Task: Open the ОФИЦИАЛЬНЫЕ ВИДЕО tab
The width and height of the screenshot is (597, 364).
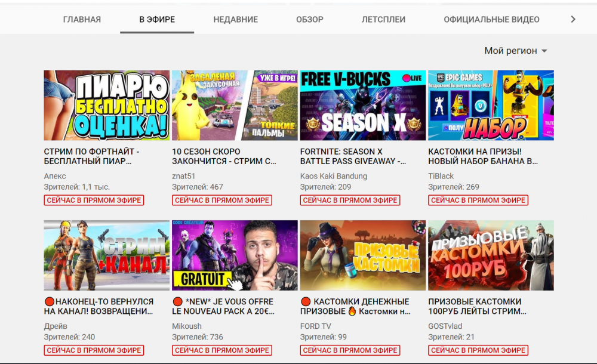Action: tap(491, 20)
